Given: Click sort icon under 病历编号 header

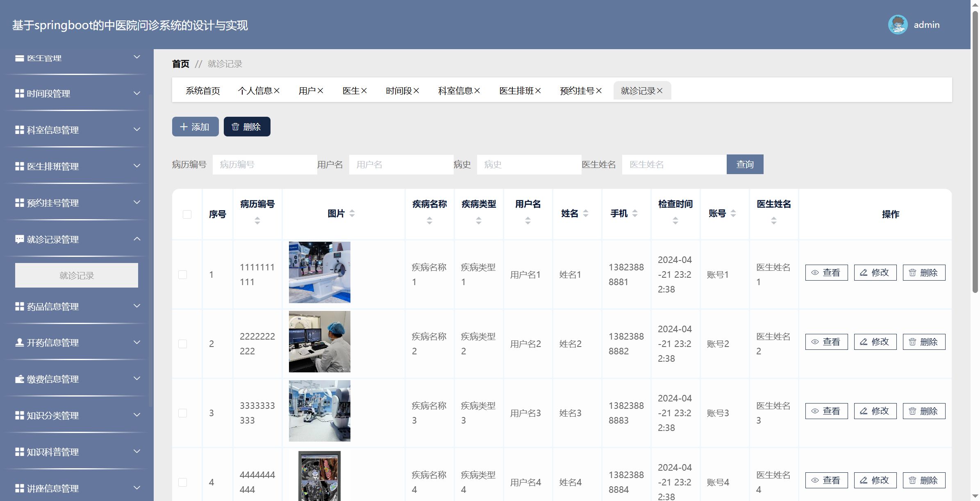Looking at the screenshot, I should [x=257, y=221].
